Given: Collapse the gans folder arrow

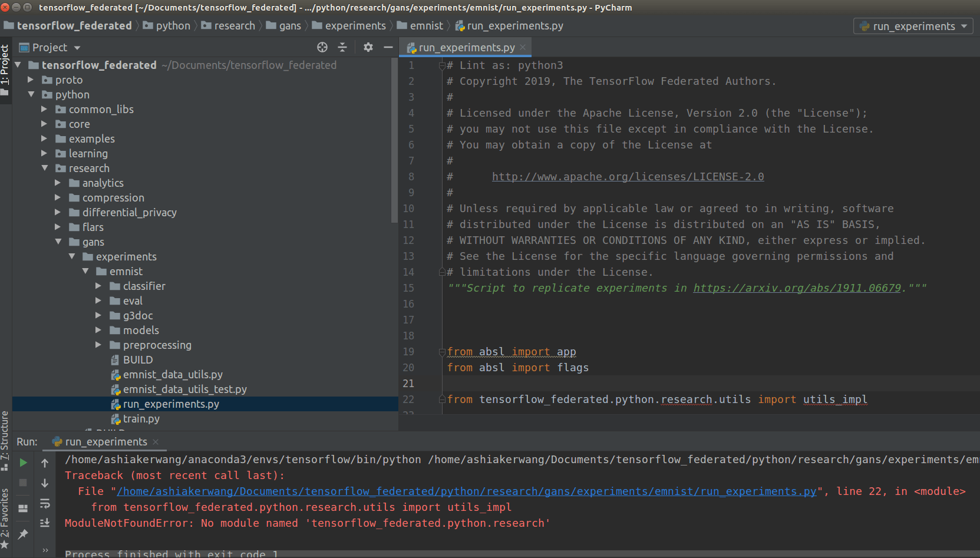Looking at the screenshot, I should pyautogui.click(x=58, y=242).
